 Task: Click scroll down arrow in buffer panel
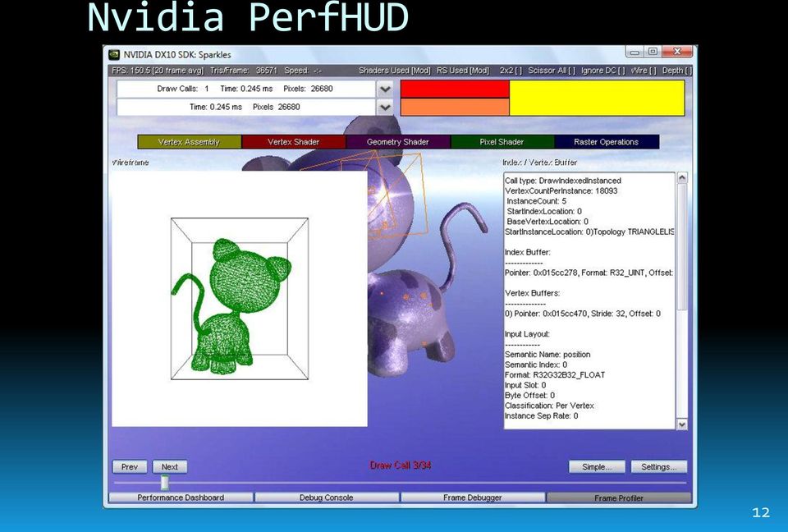[x=682, y=424]
